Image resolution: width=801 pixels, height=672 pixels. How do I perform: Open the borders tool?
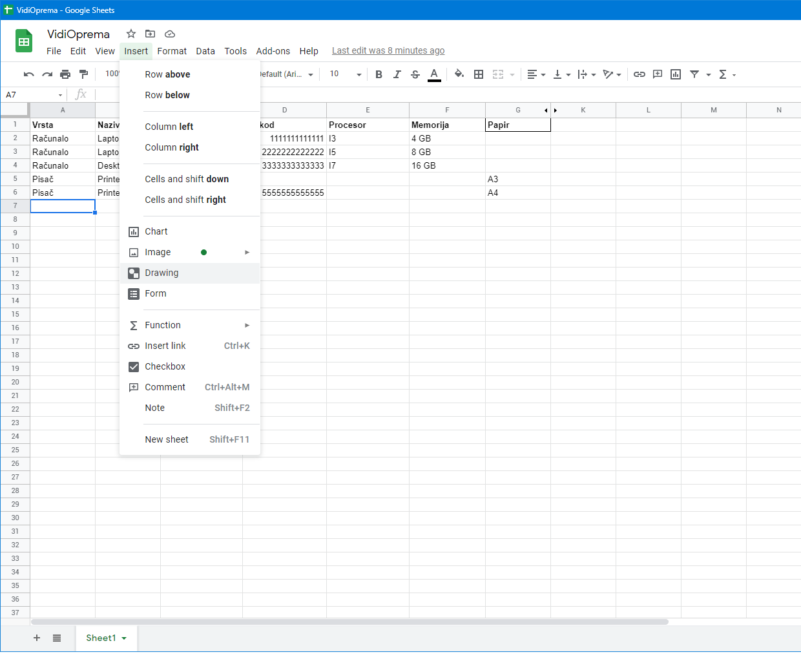(x=479, y=74)
